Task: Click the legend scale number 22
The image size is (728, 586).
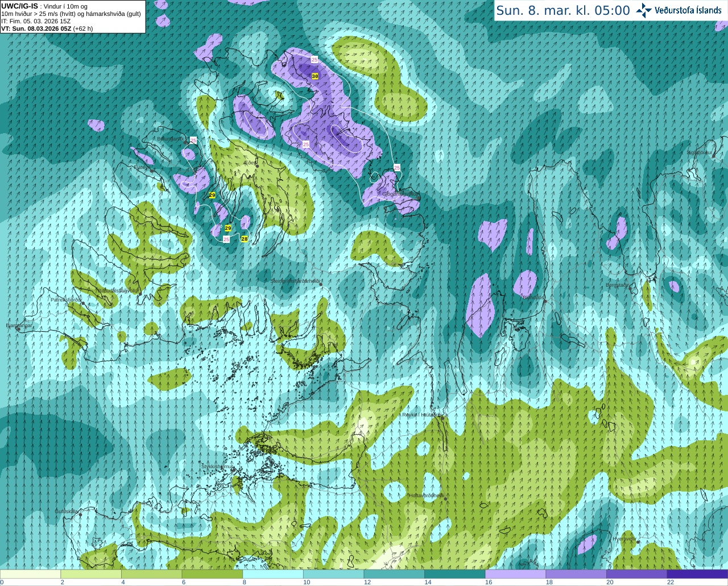Action: [671, 582]
